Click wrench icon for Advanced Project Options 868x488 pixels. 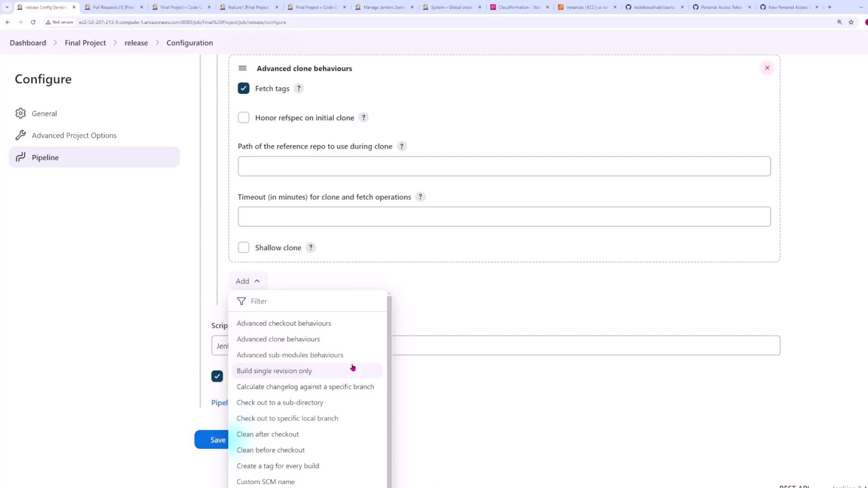pos(20,135)
